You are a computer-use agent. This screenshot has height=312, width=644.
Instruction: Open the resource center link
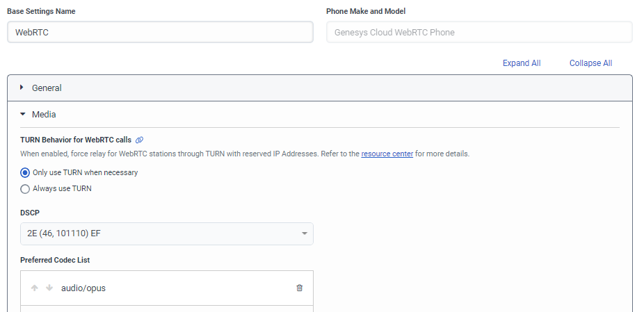point(387,154)
